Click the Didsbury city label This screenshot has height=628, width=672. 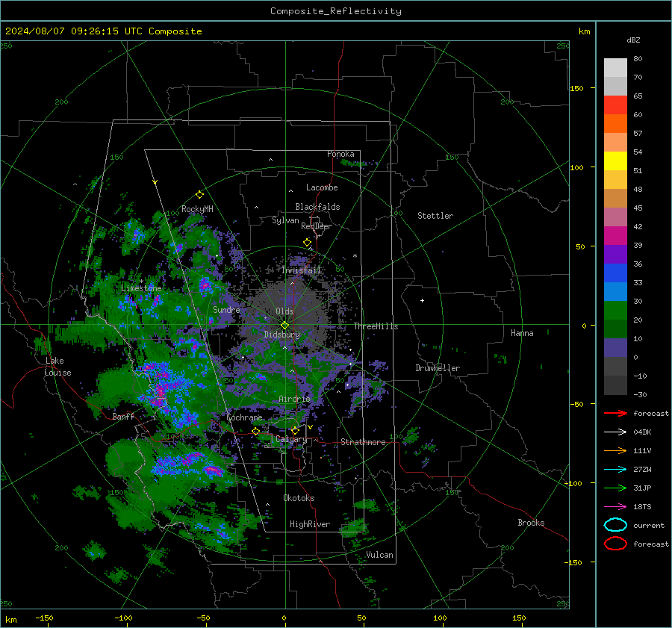click(282, 335)
